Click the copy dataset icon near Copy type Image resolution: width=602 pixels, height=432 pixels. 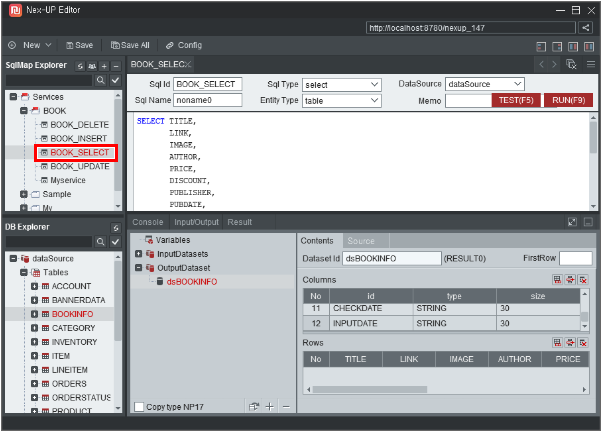click(253, 407)
